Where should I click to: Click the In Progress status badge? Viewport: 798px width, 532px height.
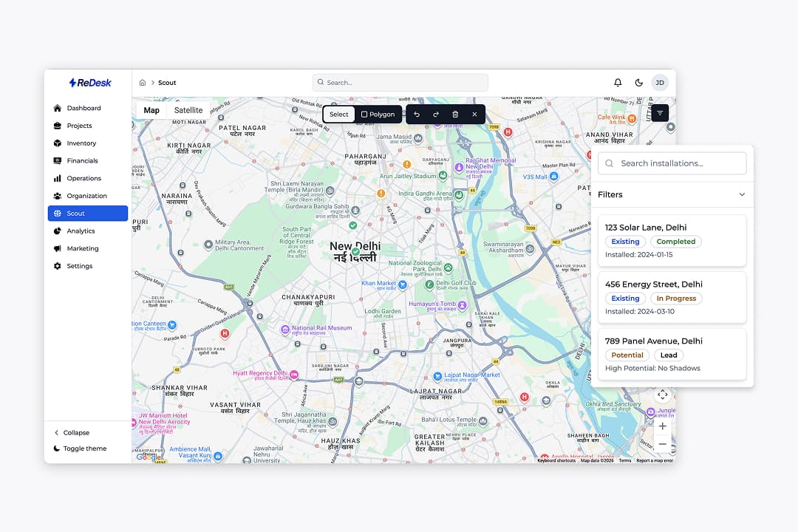tap(676, 299)
